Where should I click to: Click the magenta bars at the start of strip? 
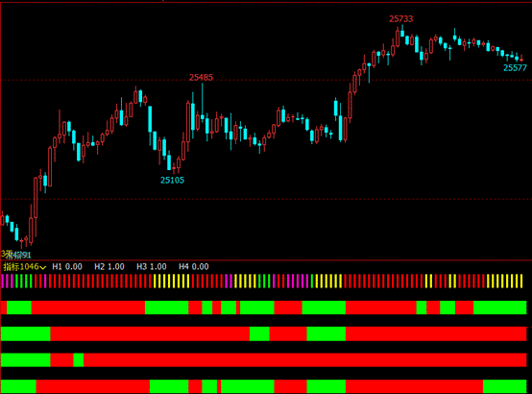8,282
